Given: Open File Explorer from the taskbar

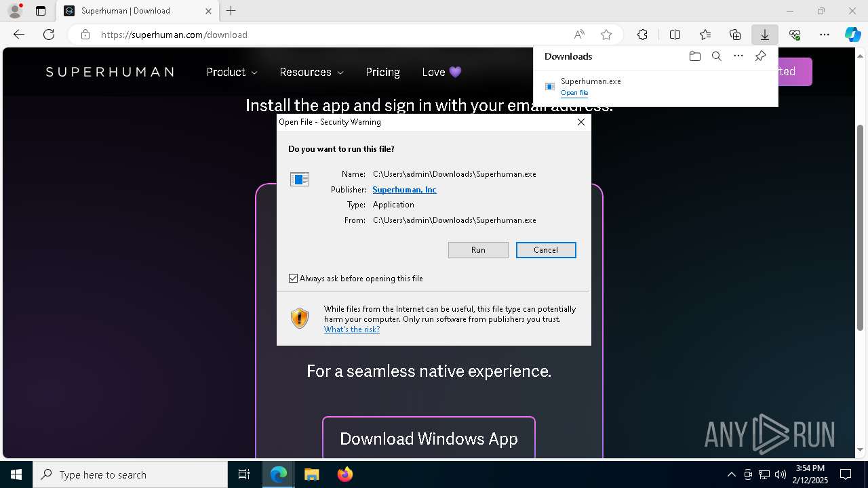Looking at the screenshot, I should (311, 474).
